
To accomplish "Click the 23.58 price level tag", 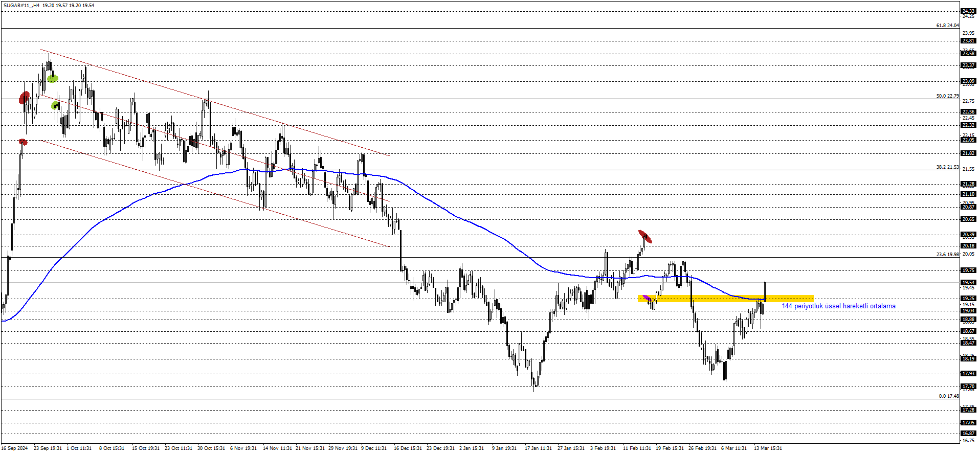I will [968, 54].
